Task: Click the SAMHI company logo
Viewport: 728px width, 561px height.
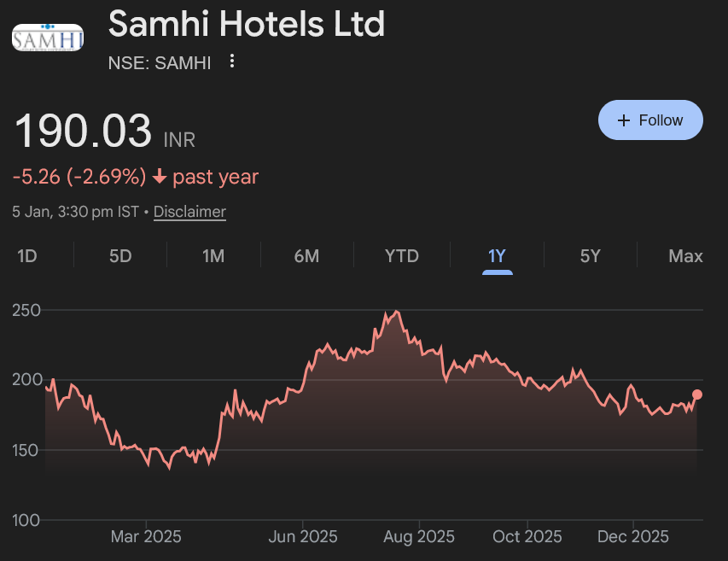Action: [x=47, y=36]
